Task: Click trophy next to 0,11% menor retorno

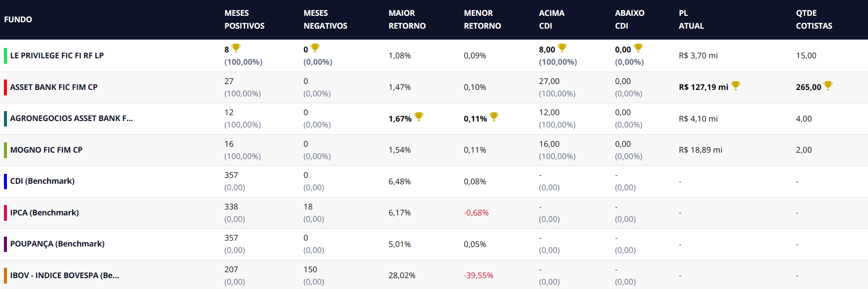Action: (x=494, y=117)
